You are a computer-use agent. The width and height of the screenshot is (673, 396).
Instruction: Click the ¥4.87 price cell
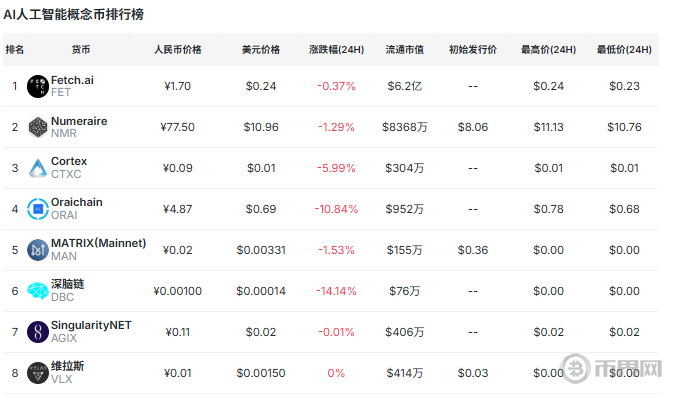click(x=177, y=209)
